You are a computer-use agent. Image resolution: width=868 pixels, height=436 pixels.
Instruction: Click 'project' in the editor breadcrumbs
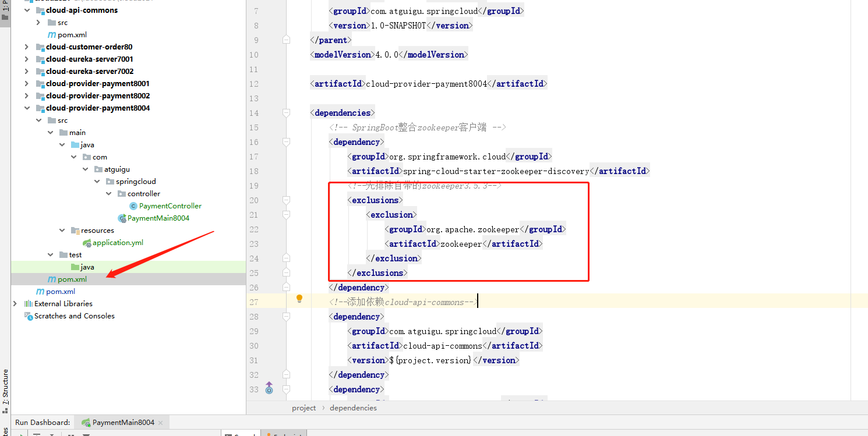pos(304,408)
